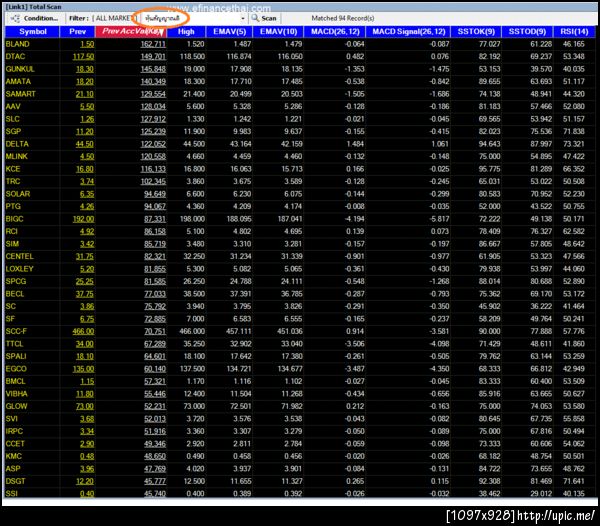The width and height of the screenshot is (600, 526).
Task: Select the SAMART symbol
Action: tap(20, 94)
